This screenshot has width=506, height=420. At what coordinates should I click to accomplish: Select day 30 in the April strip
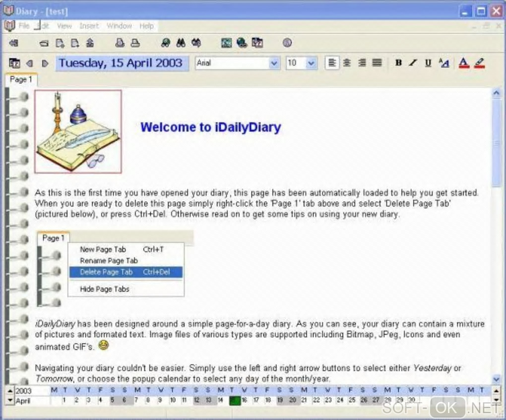tap(411, 400)
